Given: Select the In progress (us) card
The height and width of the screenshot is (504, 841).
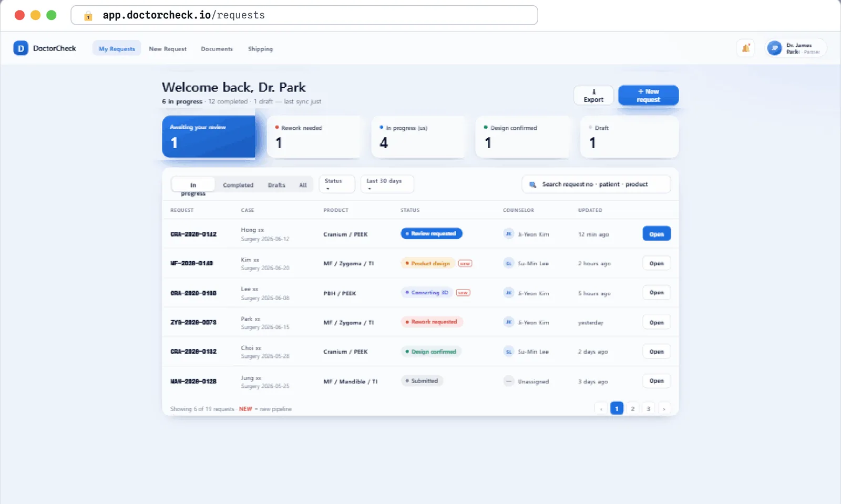Looking at the screenshot, I should point(418,137).
